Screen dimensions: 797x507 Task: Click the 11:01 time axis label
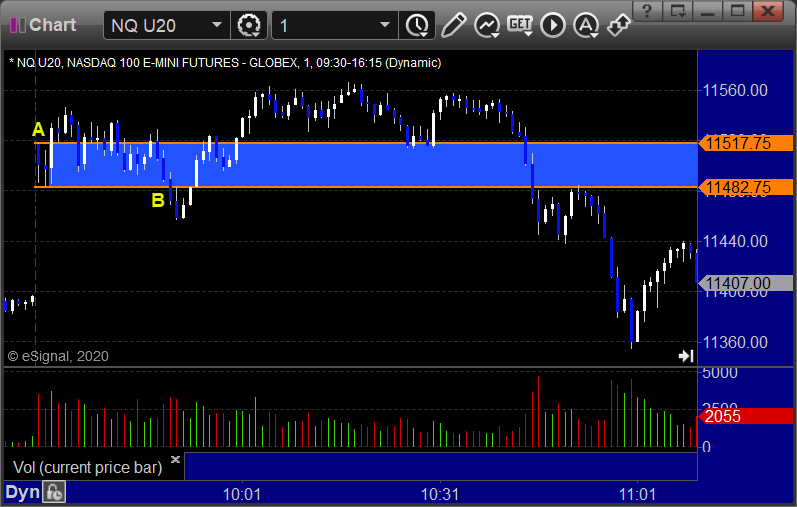pyautogui.click(x=637, y=494)
